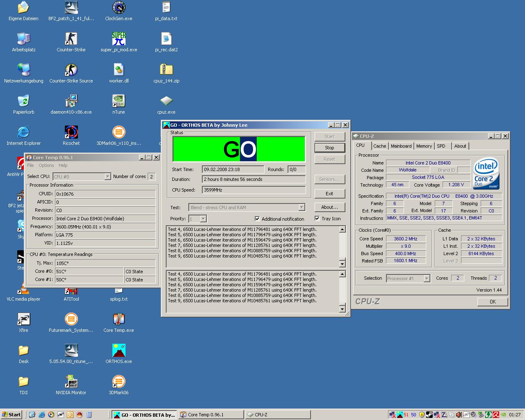Open the 3DMark06 desktop shortcut
The width and height of the screenshot is (525, 420).
pyautogui.click(x=119, y=382)
